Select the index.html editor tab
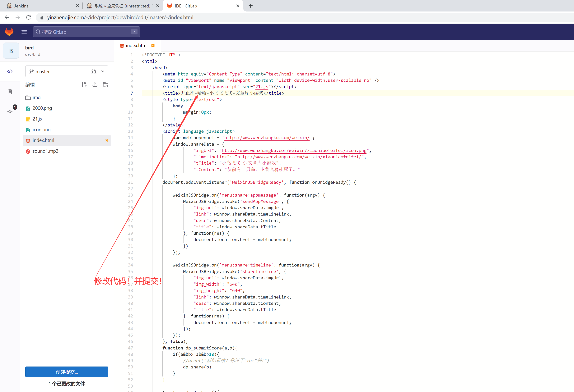This screenshot has width=574, height=392. click(137, 46)
